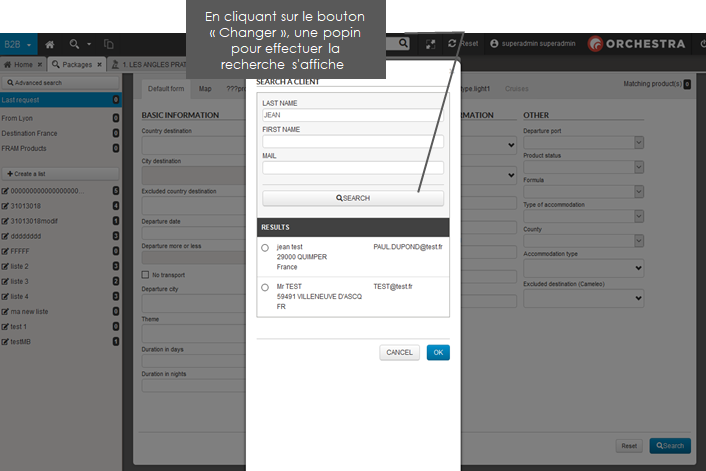Select the jean test client radio button
The height and width of the screenshot is (471, 706).
point(265,247)
